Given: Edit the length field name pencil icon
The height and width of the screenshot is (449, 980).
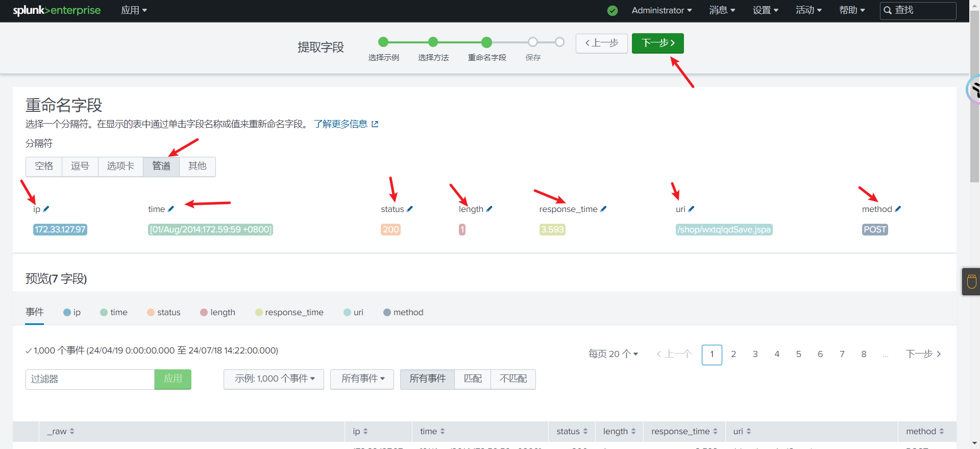Looking at the screenshot, I should (489, 209).
